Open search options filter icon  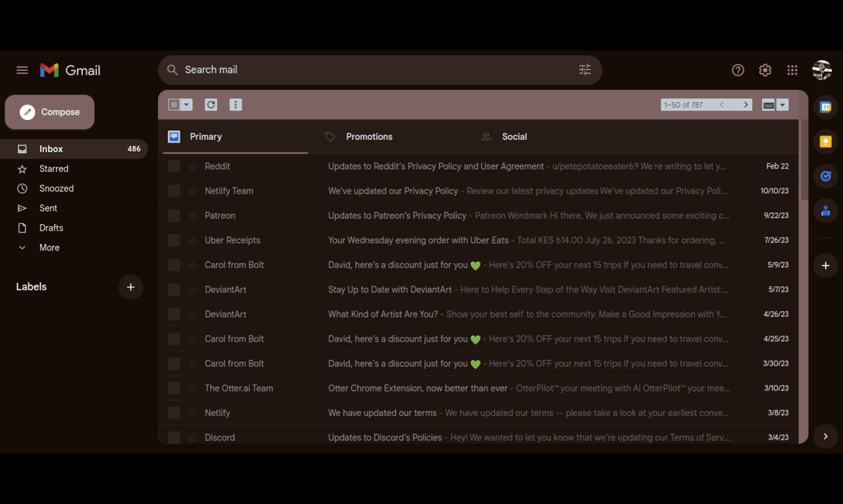585,70
